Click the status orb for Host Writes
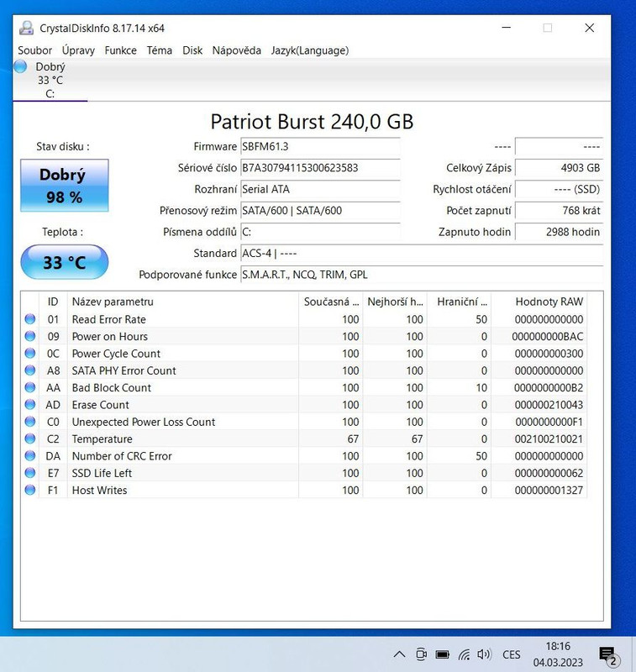The height and width of the screenshot is (672, 636). pyautogui.click(x=30, y=490)
